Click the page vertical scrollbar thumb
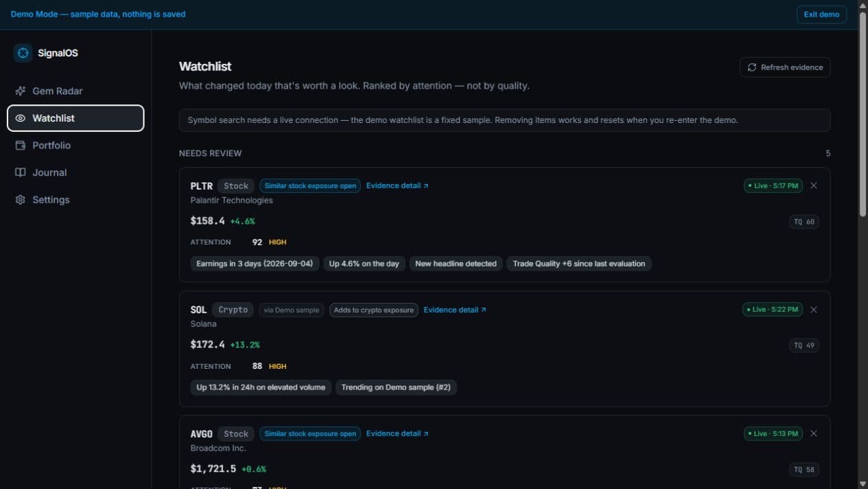 coord(863,114)
